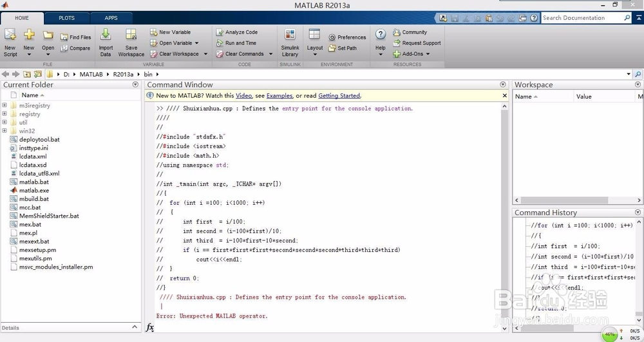Open Workspace panel actions menu

[638, 84]
